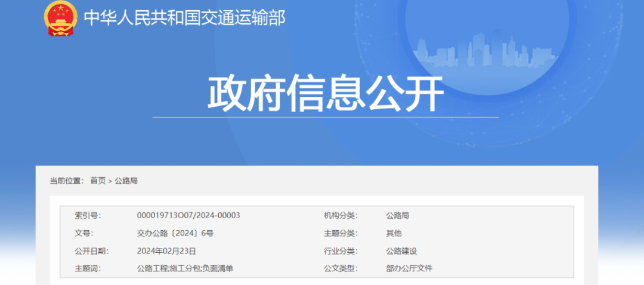Click 其他 value under 主题分类
The width and height of the screenshot is (644, 285).
point(394,233)
